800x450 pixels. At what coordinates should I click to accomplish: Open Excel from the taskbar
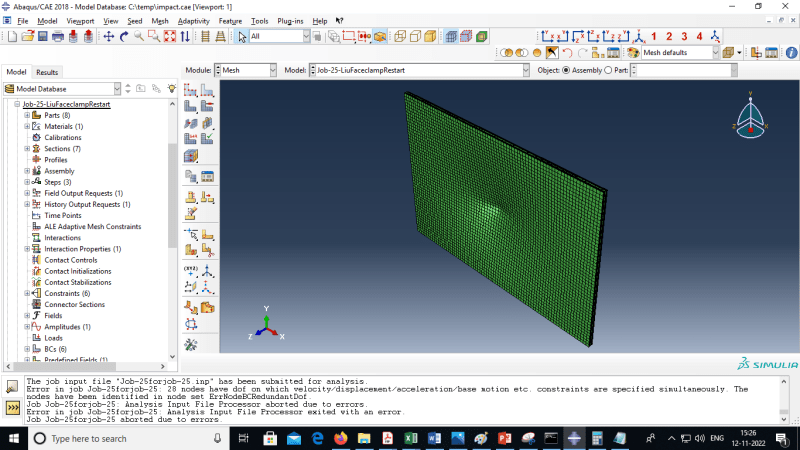(x=411, y=439)
